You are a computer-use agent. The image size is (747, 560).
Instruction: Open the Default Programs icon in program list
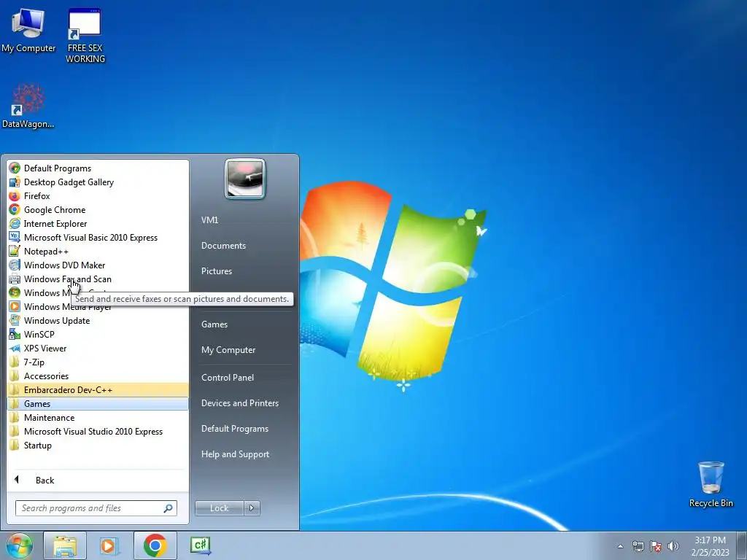tap(15, 168)
